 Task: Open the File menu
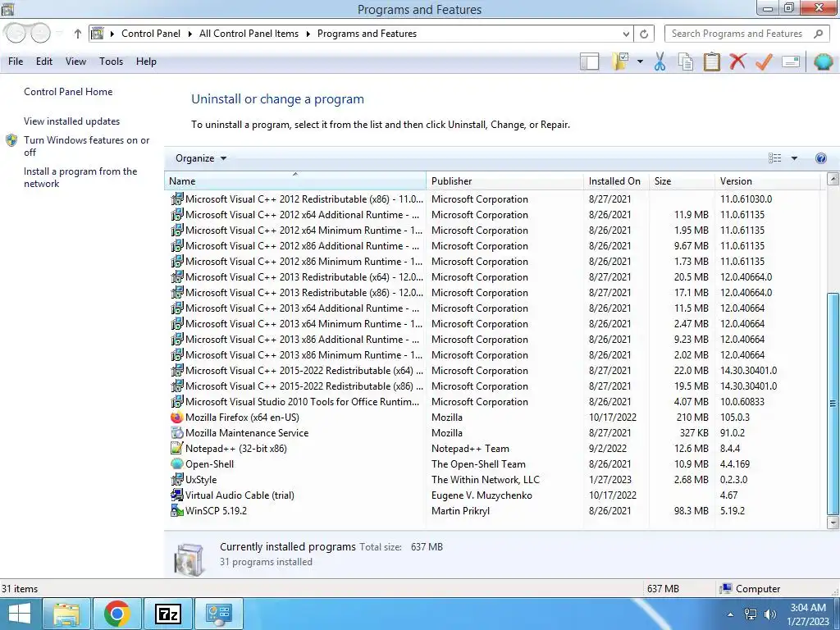[x=16, y=62]
